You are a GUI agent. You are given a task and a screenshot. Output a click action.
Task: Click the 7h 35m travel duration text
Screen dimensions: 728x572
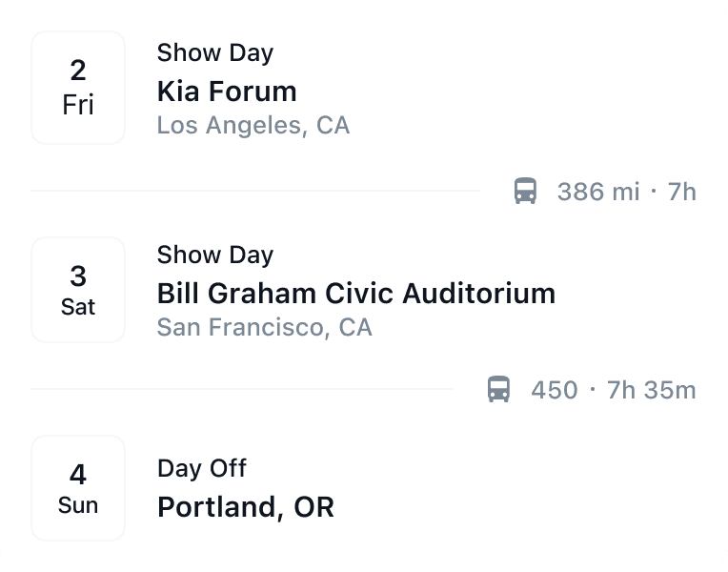point(652,390)
